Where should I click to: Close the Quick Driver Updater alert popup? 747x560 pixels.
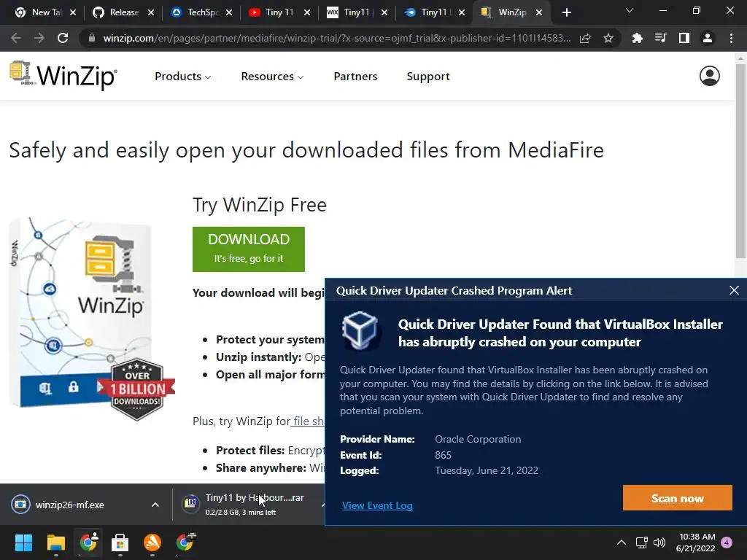[734, 290]
